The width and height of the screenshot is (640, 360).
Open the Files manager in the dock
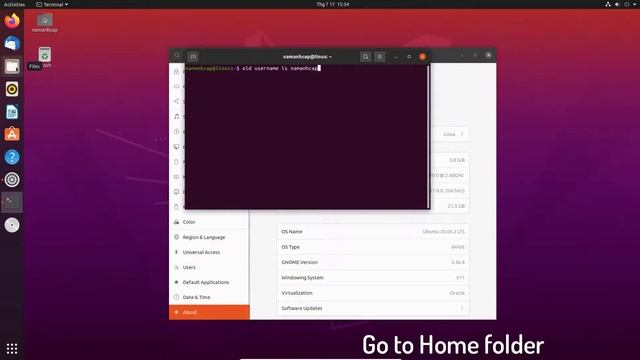pyautogui.click(x=12, y=66)
